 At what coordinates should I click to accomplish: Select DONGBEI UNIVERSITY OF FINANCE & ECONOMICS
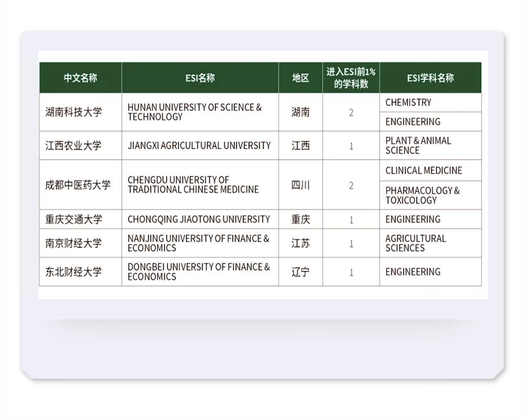click(200, 272)
